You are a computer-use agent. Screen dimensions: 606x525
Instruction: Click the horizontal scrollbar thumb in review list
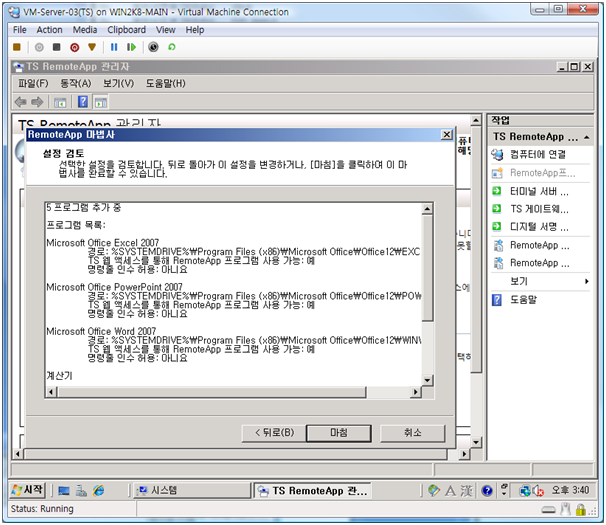pyautogui.click(x=211, y=392)
